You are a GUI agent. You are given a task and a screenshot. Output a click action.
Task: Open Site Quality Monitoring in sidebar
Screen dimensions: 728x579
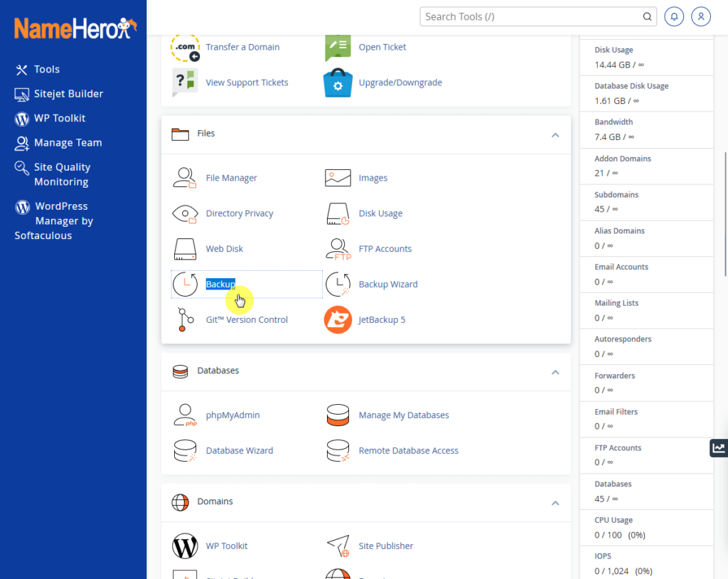(x=53, y=175)
